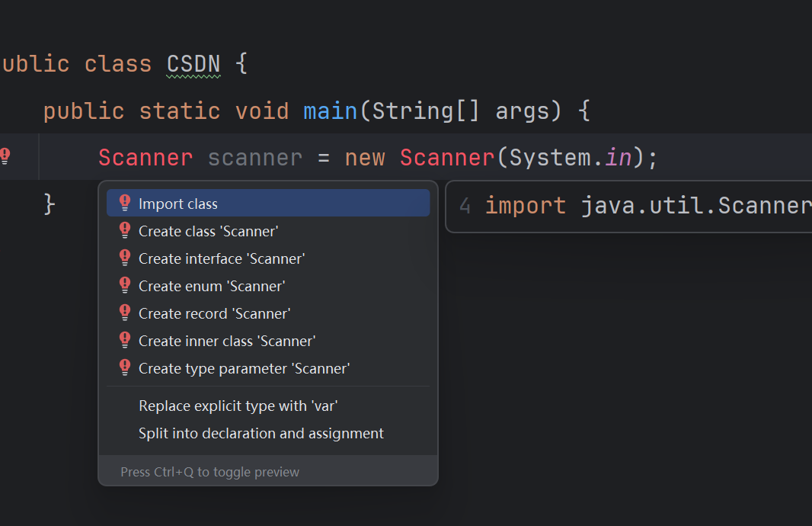The height and width of the screenshot is (526, 812).
Task: Click the bulb icon beside Create inner class
Action: point(125,340)
